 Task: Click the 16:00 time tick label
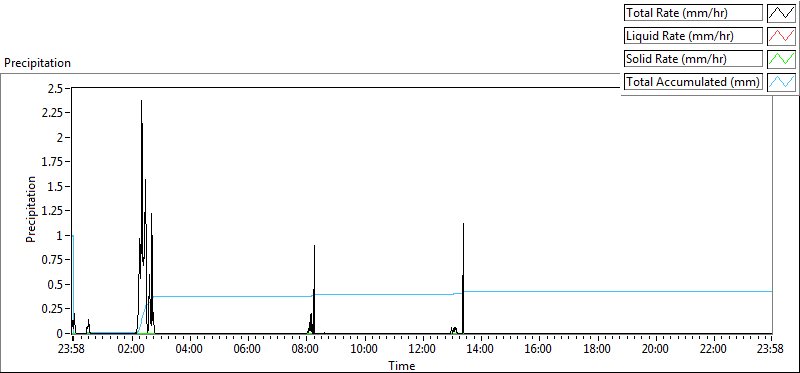point(538,350)
